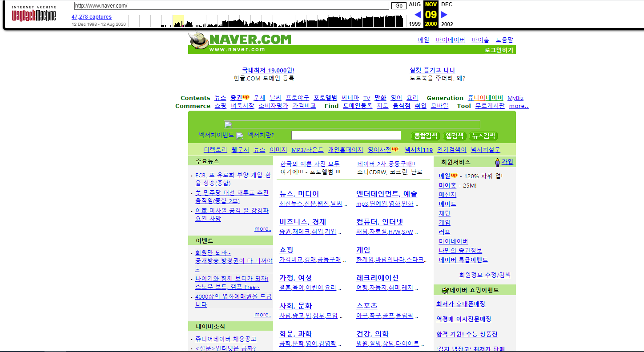Open 도메인등록 in Find row
The image size is (644, 352).
tap(358, 106)
